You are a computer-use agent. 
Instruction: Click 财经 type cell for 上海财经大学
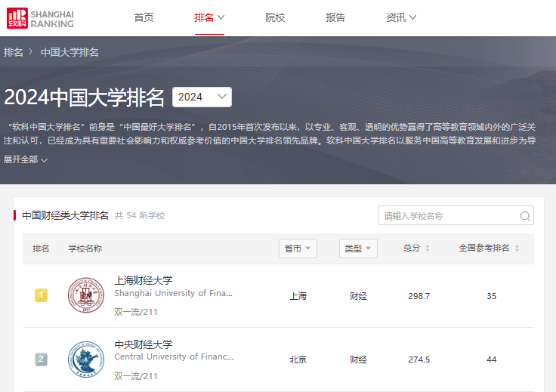358,296
